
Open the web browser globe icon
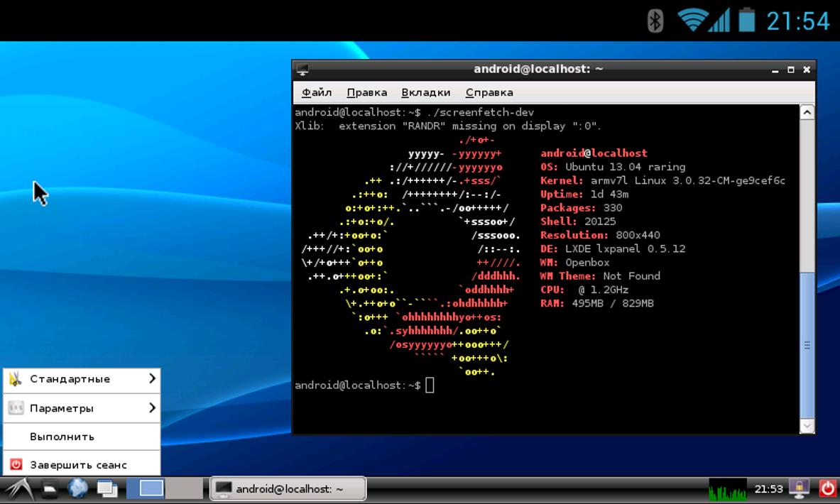point(77,488)
